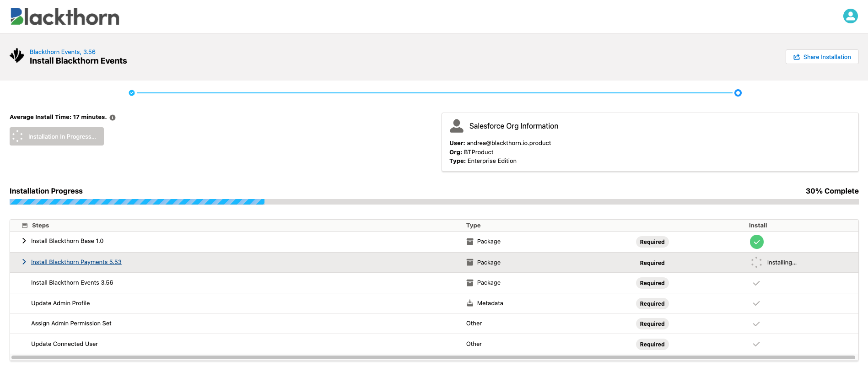
Task: Click the Metadata icon for Update Admin Profile
Action: point(469,303)
